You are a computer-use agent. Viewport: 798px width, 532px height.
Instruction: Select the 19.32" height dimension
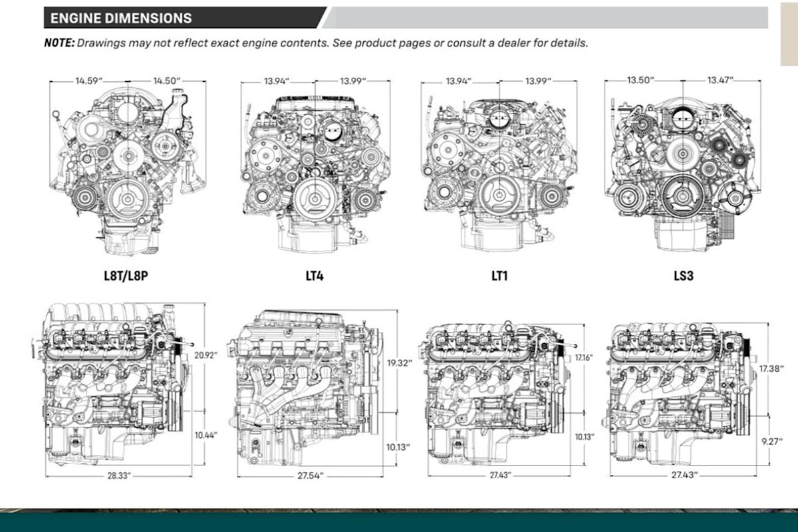tap(399, 364)
